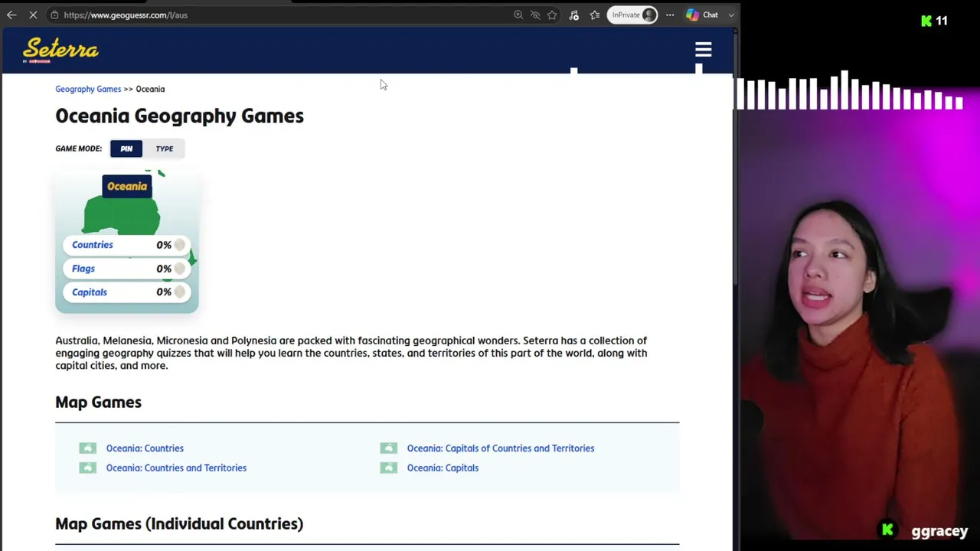Select PIN game mode
This screenshot has width=980, height=551.
click(x=126, y=148)
